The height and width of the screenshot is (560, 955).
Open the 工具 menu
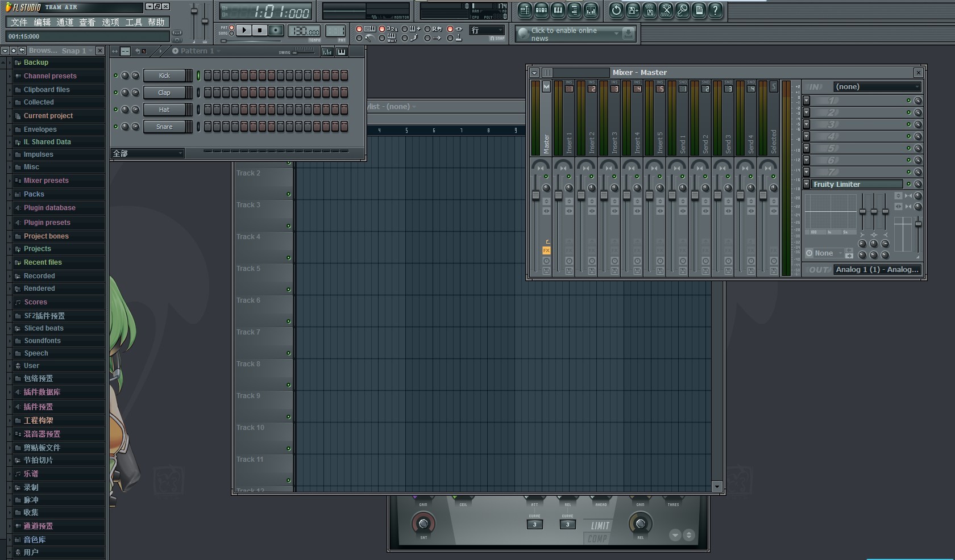click(134, 22)
